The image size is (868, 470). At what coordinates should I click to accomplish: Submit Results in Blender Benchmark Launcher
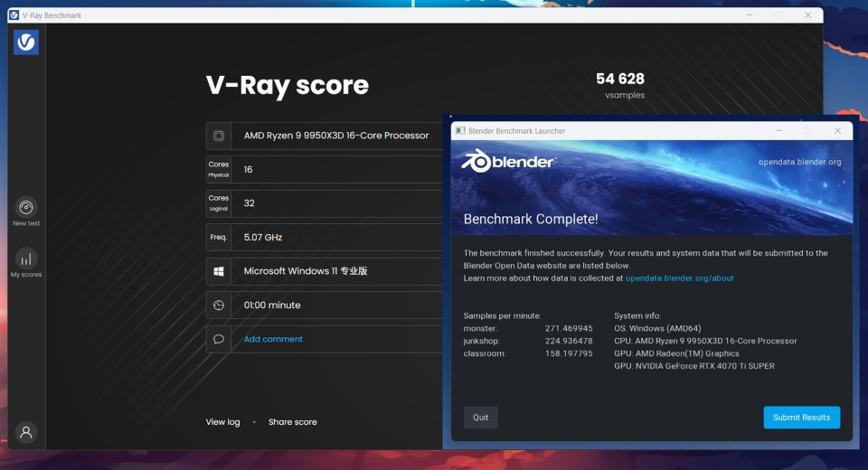(x=802, y=418)
